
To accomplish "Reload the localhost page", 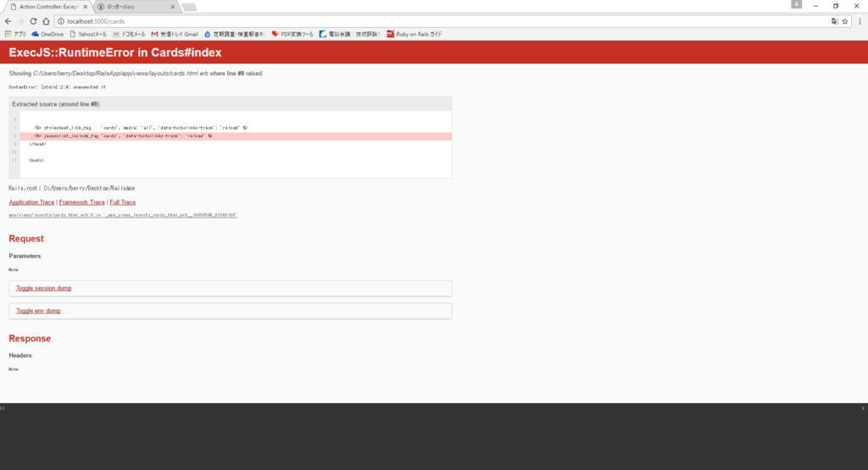I will click(33, 21).
